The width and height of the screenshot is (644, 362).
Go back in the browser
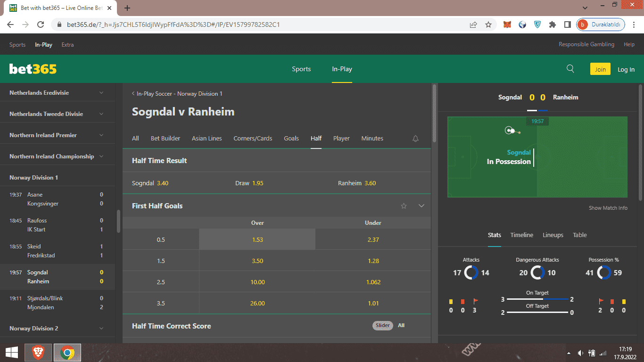click(x=10, y=25)
